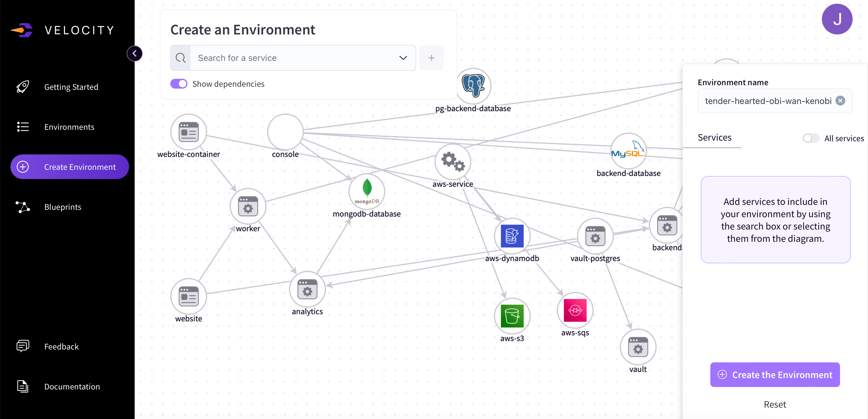
Task: Click the 'analytics' label text
Action: [x=307, y=311]
